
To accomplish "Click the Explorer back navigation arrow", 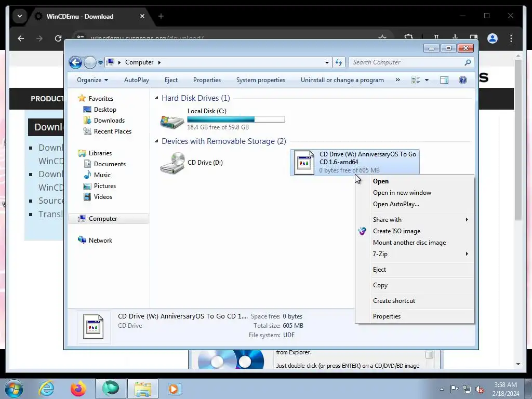I will click(75, 62).
